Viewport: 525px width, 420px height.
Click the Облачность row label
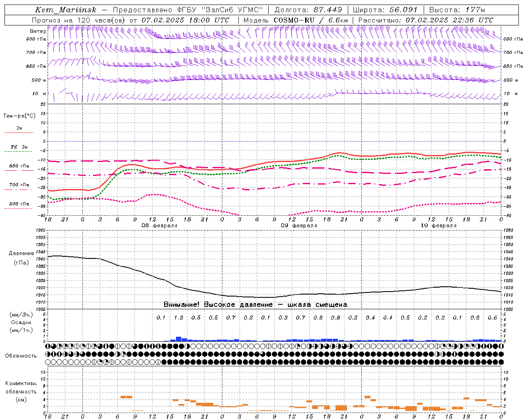[x=21, y=356]
